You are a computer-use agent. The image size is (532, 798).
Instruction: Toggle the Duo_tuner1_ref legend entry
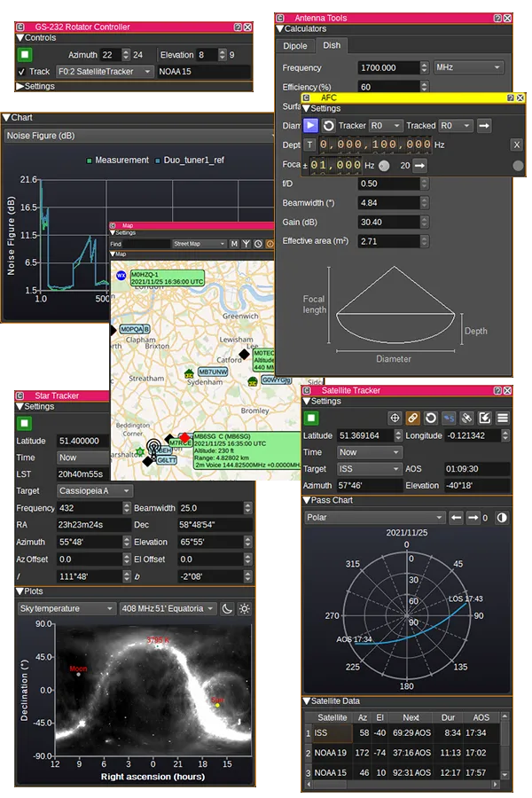click(190, 160)
